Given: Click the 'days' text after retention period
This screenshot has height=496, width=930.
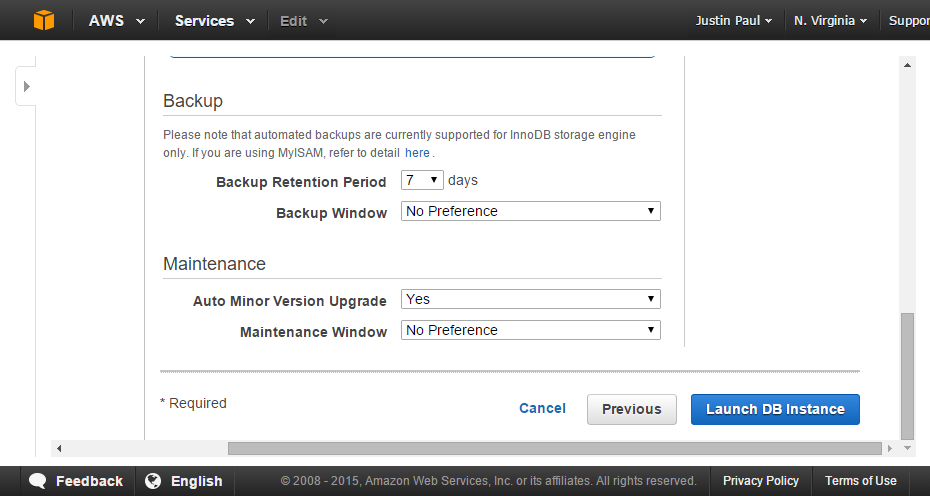Looking at the screenshot, I should click(x=463, y=180).
